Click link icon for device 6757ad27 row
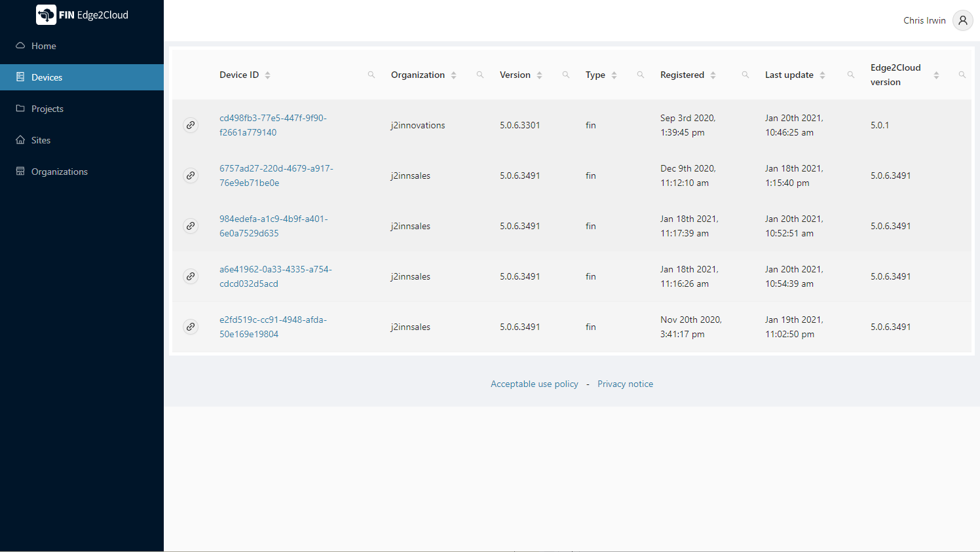The height and width of the screenshot is (552, 980). pos(191,175)
